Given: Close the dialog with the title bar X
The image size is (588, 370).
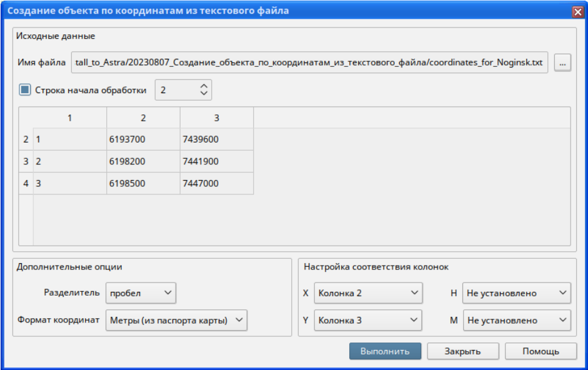Looking at the screenshot, I should (577, 12).
